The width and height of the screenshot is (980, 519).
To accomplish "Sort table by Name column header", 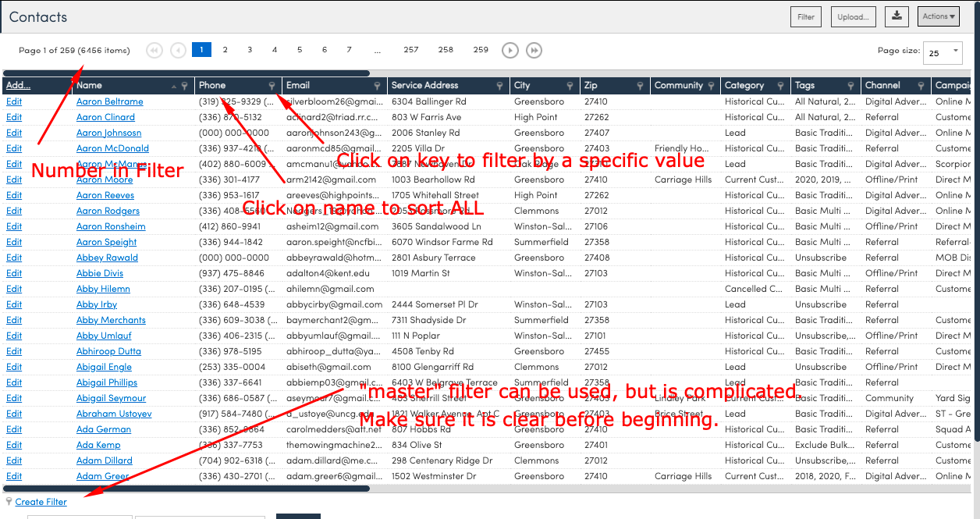I will 90,86.
